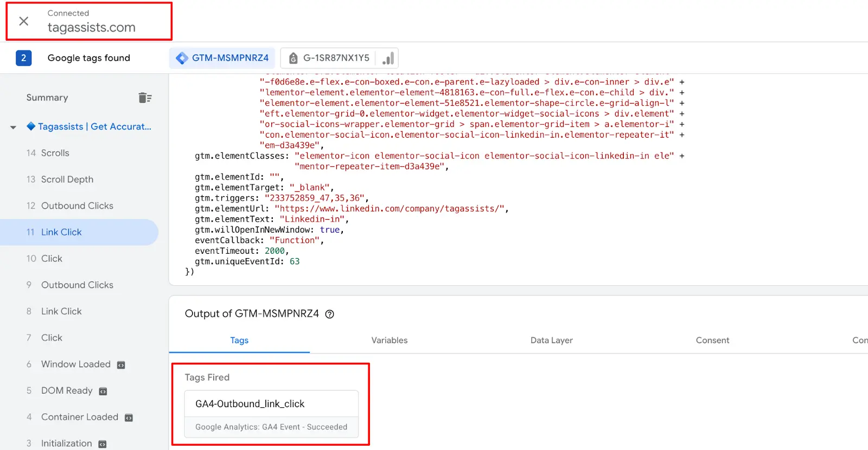Select event 5 DOM Ready
Image resolution: width=868 pixels, height=450 pixels.
click(x=79, y=390)
